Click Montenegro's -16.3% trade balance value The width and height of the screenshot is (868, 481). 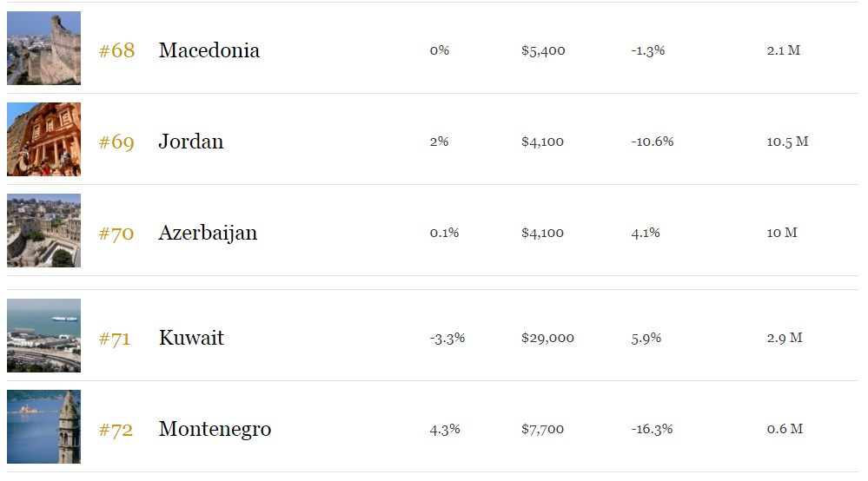tap(652, 429)
